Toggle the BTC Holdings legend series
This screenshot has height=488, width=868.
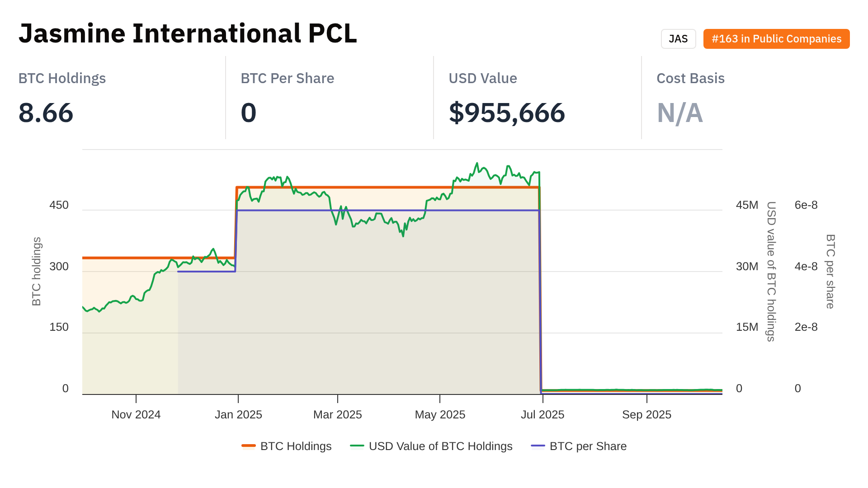click(296, 446)
